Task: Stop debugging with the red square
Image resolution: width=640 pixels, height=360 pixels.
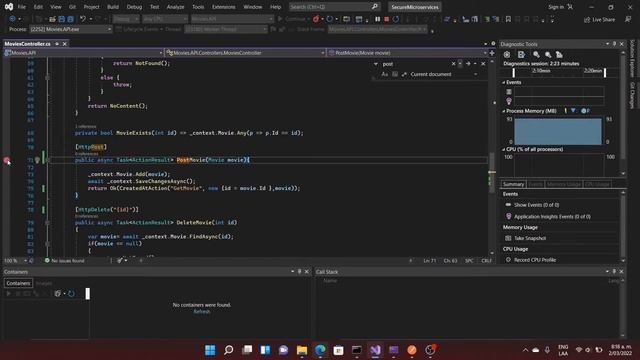Action: click(386, 19)
